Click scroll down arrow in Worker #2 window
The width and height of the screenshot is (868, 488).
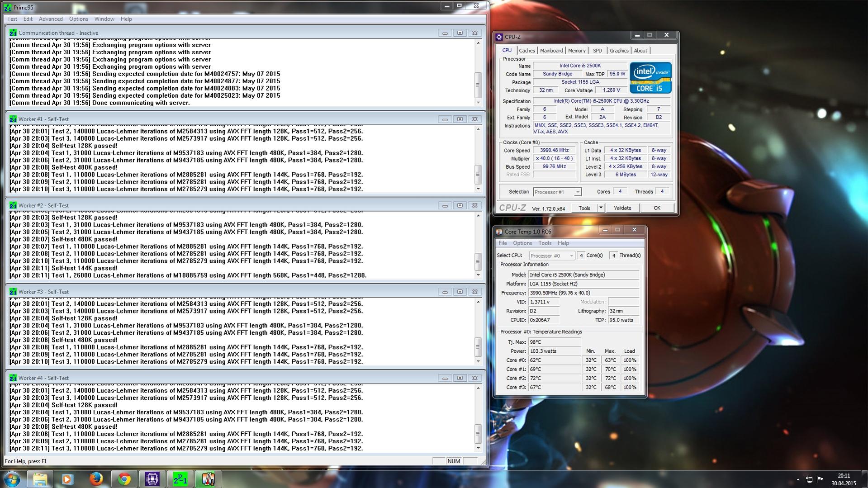478,275
